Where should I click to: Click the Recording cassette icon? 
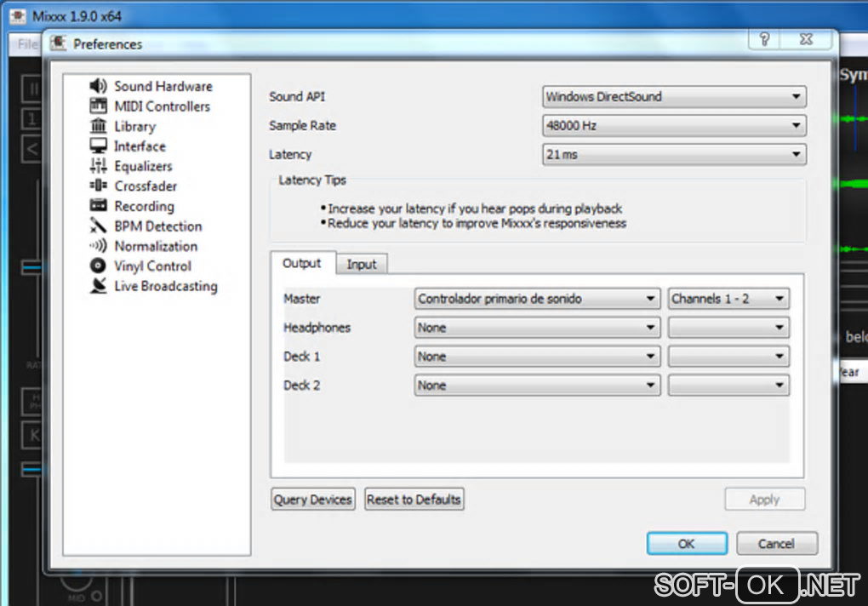coord(98,205)
